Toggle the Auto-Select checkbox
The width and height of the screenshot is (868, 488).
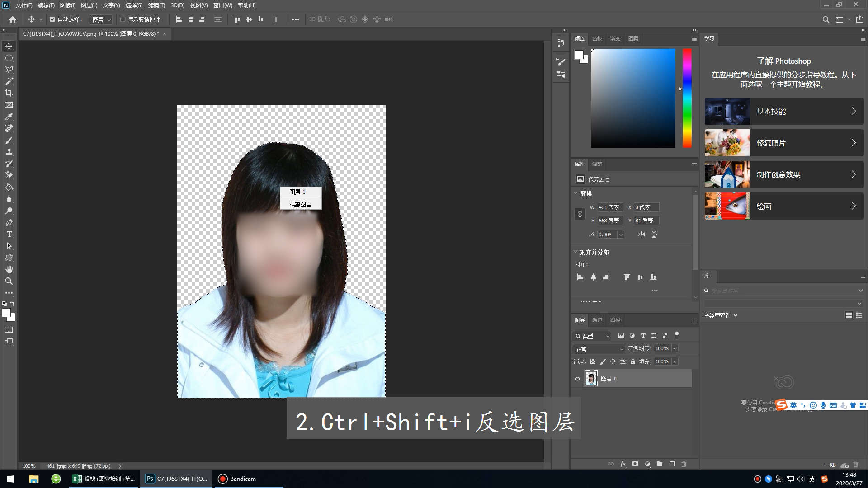pos(52,19)
